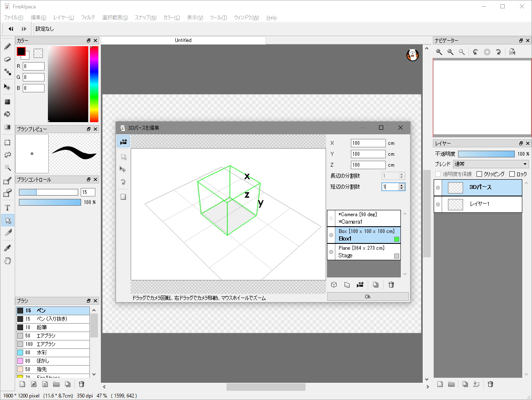The image size is (532, 400).
Task: Delete the selected brush
Action: [82, 384]
